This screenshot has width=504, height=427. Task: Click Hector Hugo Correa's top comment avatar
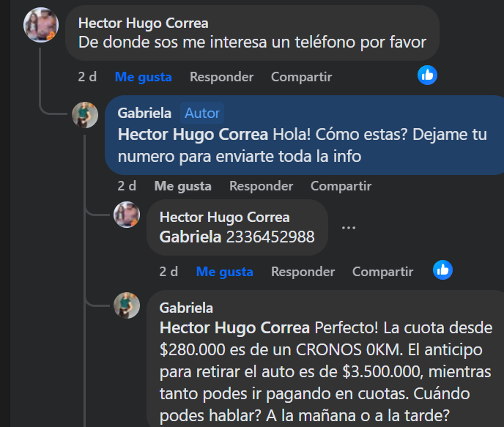click(x=41, y=26)
